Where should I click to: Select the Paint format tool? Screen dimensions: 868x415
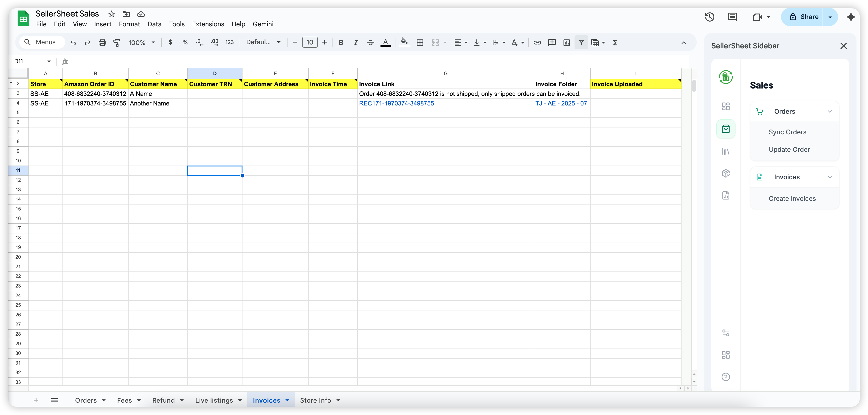coord(117,42)
